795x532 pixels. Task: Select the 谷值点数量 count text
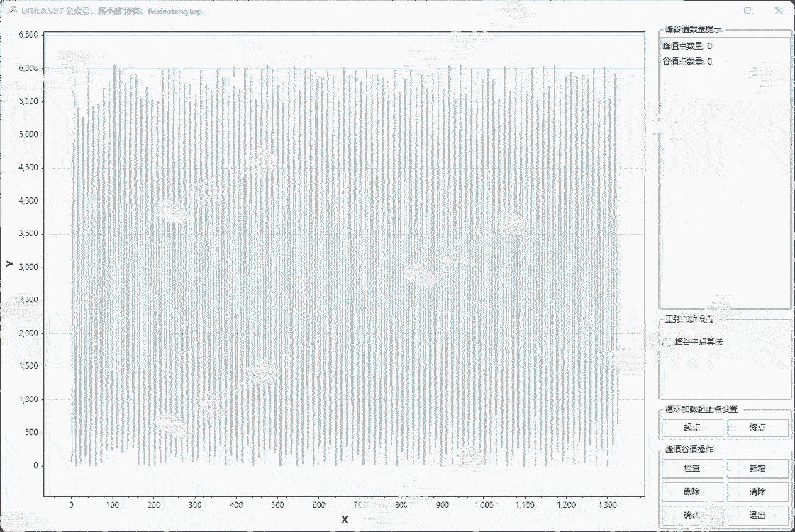[x=687, y=62]
